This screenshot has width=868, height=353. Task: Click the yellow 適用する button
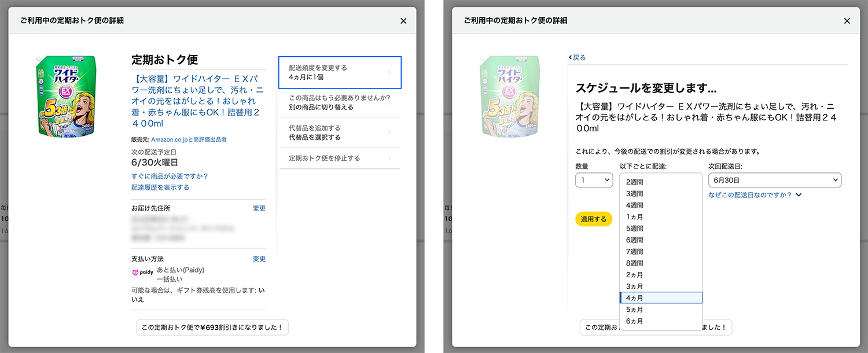pyautogui.click(x=594, y=219)
